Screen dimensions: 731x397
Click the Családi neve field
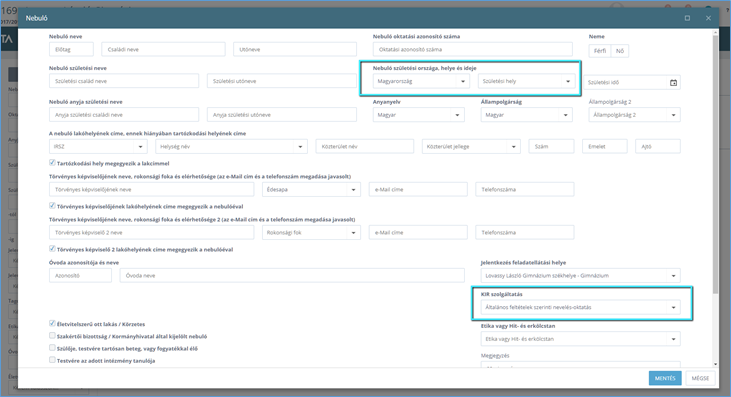[x=163, y=49]
